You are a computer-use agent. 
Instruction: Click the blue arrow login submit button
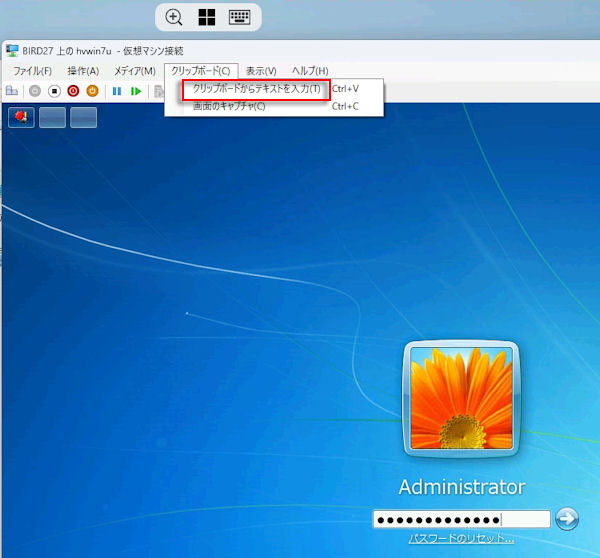(x=567, y=519)
